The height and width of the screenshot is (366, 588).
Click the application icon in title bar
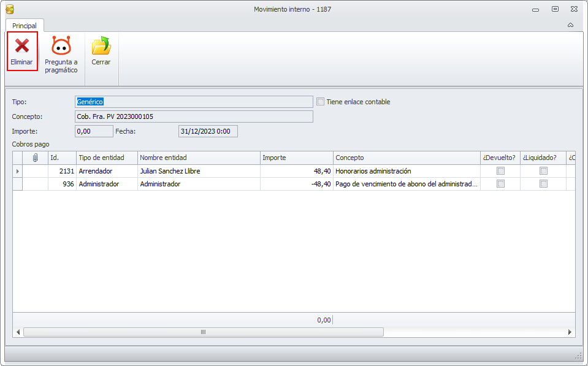(10, 9)
